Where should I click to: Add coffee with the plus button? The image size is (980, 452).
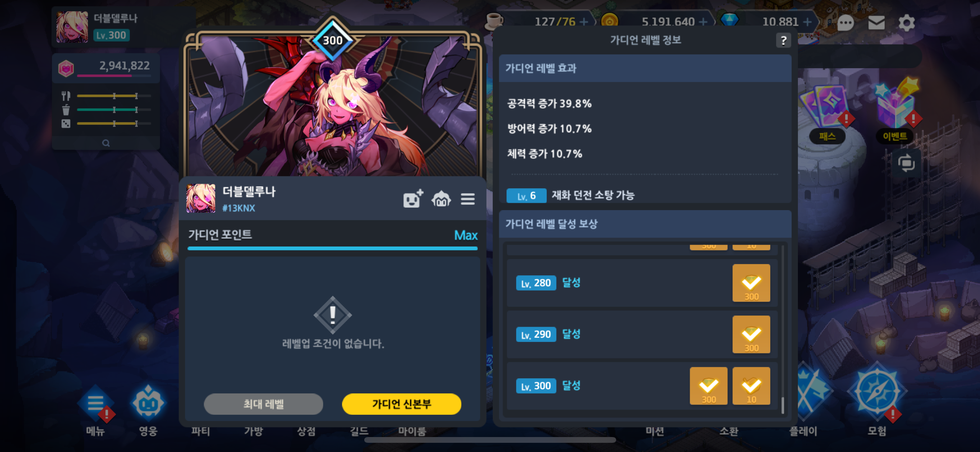tap(584, 22)
